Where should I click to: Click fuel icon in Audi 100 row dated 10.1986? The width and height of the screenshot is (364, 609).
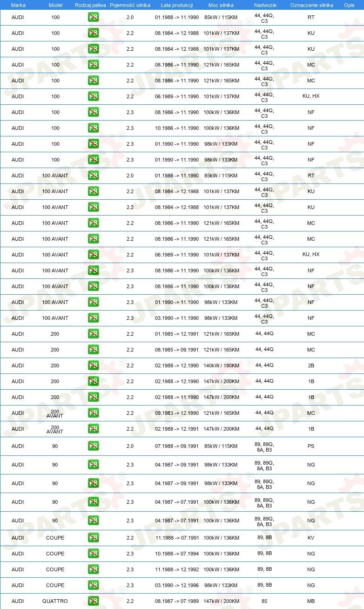coord(93,128)
